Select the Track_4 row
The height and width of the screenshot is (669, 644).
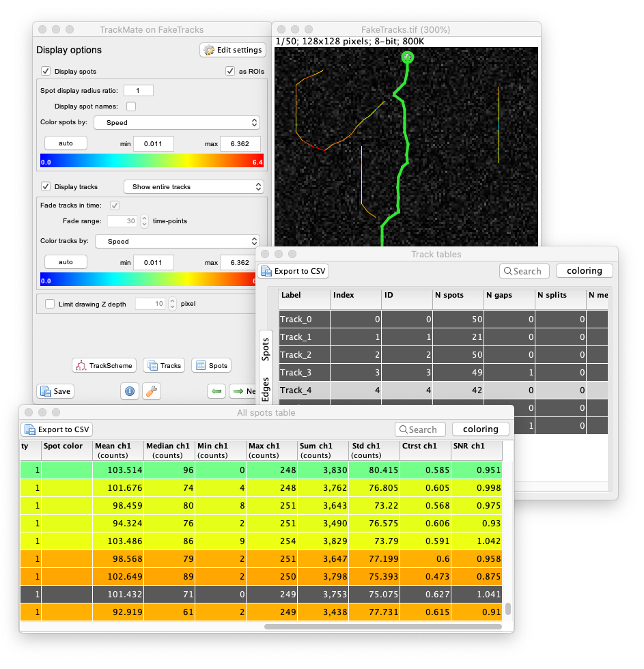click(x=443, y=390)
